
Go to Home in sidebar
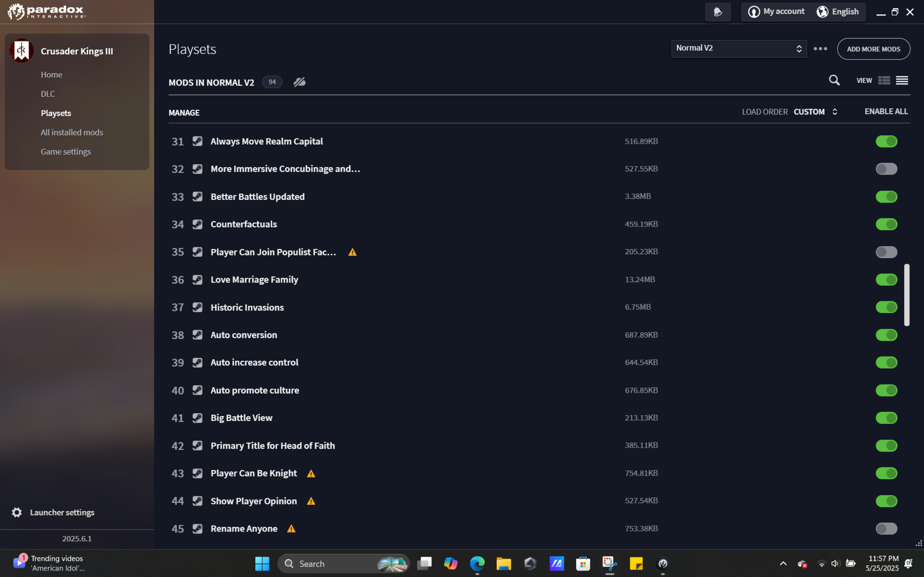(x=51, y=75)
